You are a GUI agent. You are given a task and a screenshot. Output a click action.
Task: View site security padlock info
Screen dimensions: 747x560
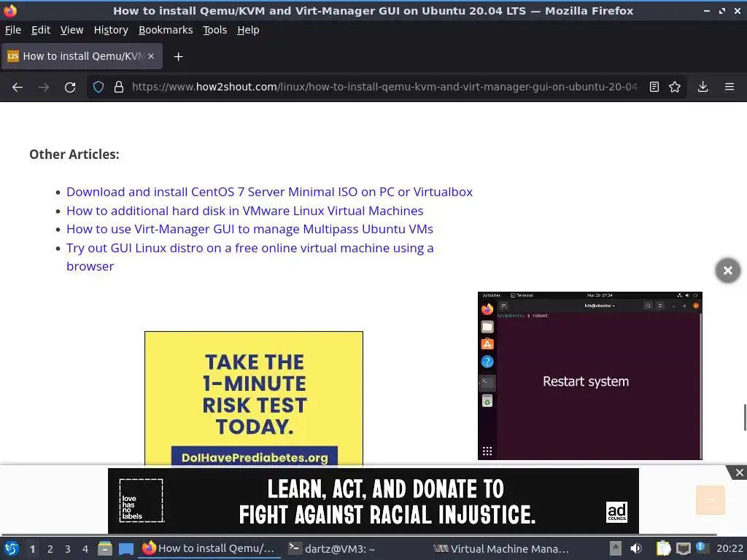tap(119, 87)
